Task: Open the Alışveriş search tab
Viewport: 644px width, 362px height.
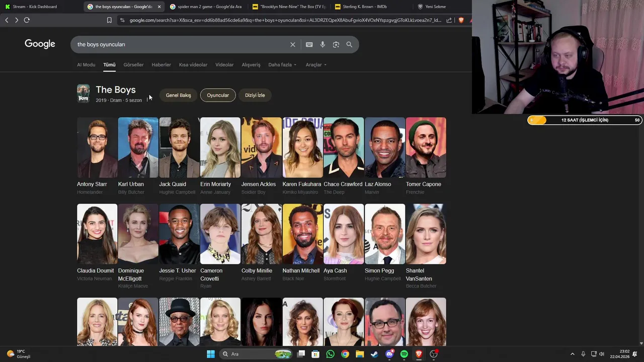Action: [x=251, y=65]
